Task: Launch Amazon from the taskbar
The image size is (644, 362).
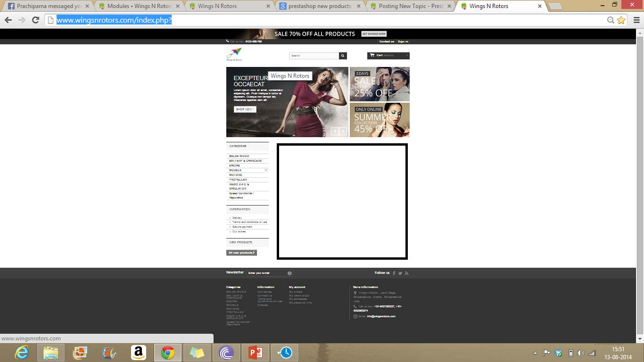Action: pyautogui.click(x=138, y=353)
